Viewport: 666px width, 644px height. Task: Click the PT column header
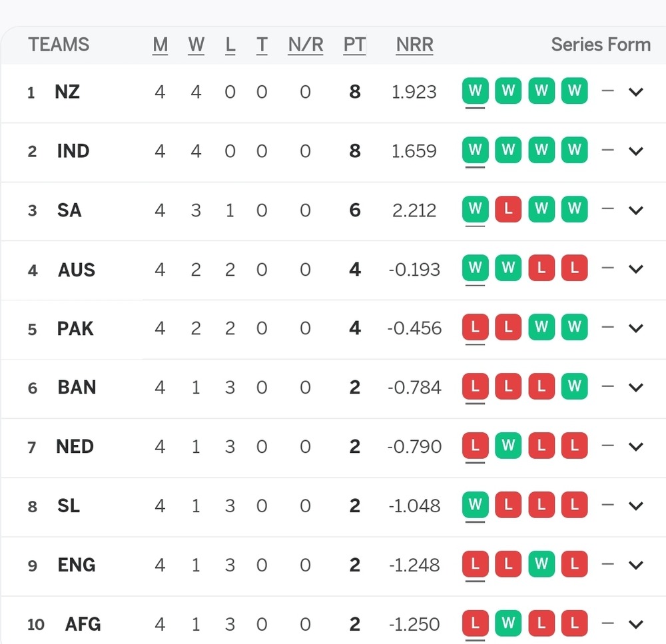354,45
